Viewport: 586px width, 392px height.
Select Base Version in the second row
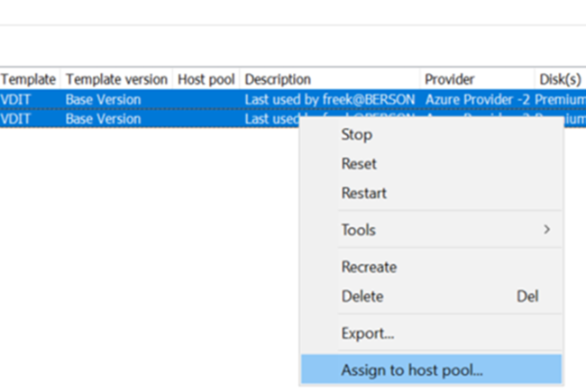point(103,119)
